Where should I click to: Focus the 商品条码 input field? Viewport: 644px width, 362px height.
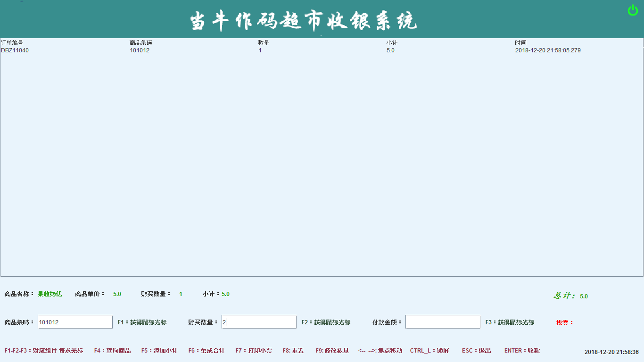75,322
